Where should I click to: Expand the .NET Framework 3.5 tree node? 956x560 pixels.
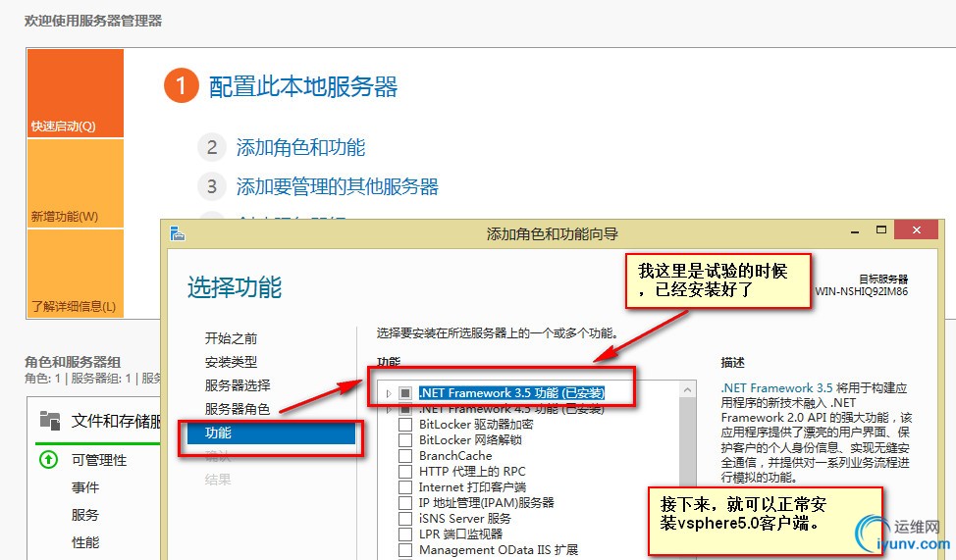click(389, 393)
